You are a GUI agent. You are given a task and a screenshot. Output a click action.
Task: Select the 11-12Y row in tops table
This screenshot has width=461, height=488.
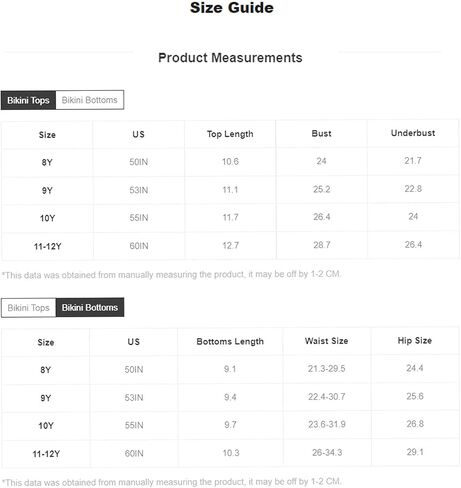pyautogui.click(x=230, y=246)
